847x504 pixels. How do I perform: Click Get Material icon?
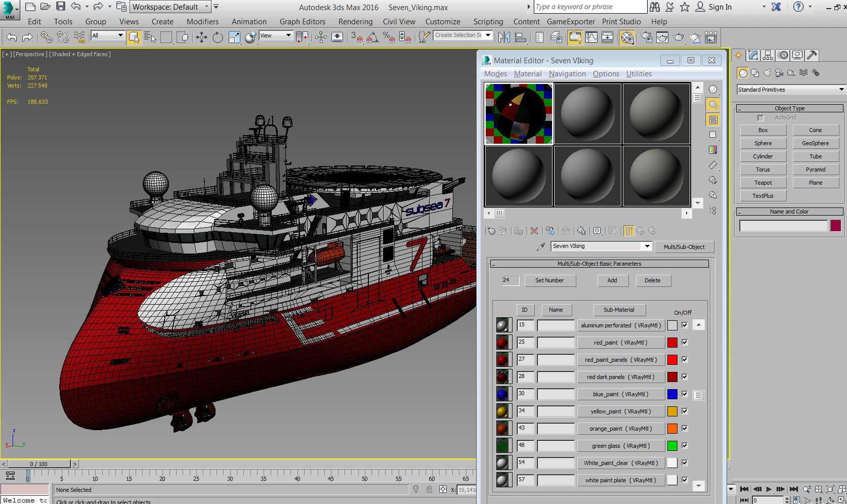click(491, 231)
